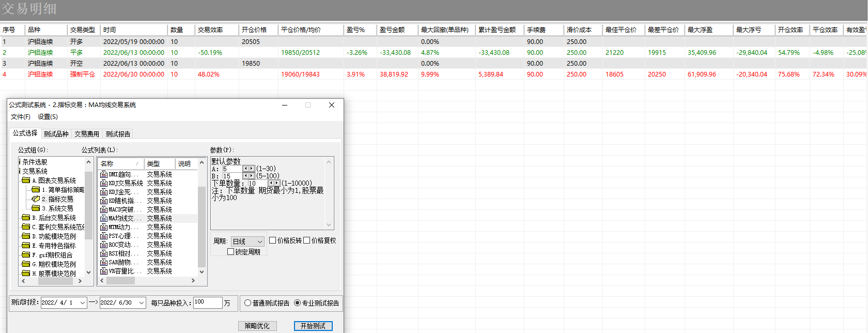Open the test end date dropdown
This screenshot has height=333, width=868.
pyautogui.click(x=142, y=303)
